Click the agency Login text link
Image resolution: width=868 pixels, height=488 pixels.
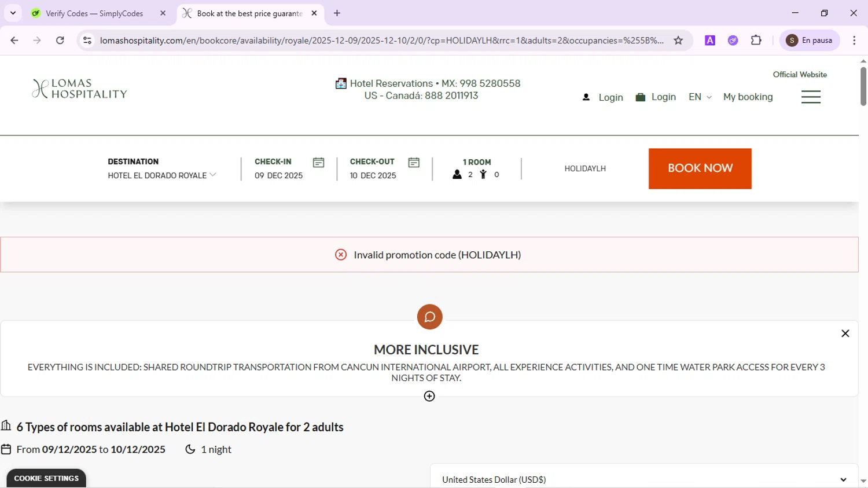point(663,97)
